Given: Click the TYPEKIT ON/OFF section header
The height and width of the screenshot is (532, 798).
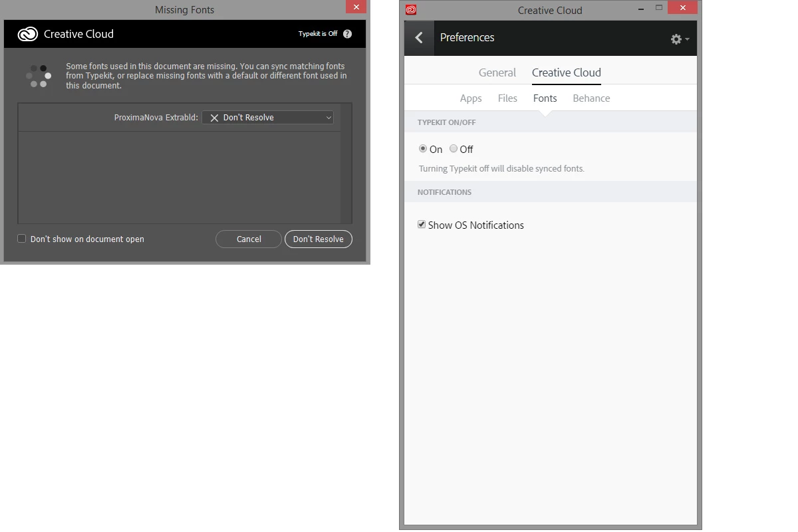Looking at the screenshot, I should 447,122.
